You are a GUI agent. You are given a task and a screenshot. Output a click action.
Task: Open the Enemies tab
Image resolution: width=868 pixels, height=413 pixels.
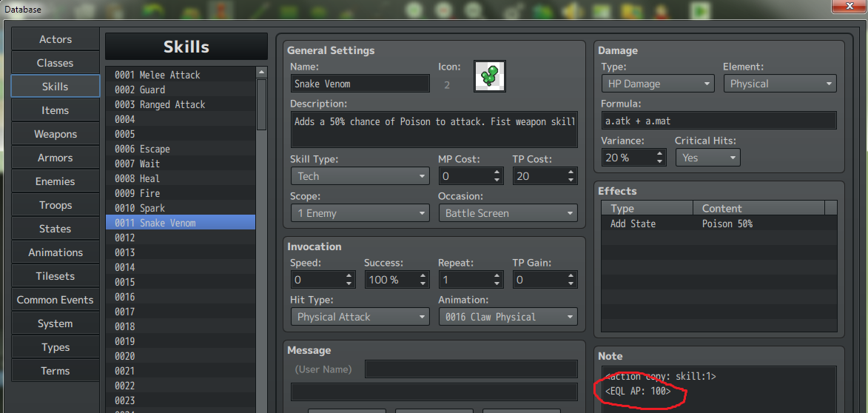coord(55,181)
